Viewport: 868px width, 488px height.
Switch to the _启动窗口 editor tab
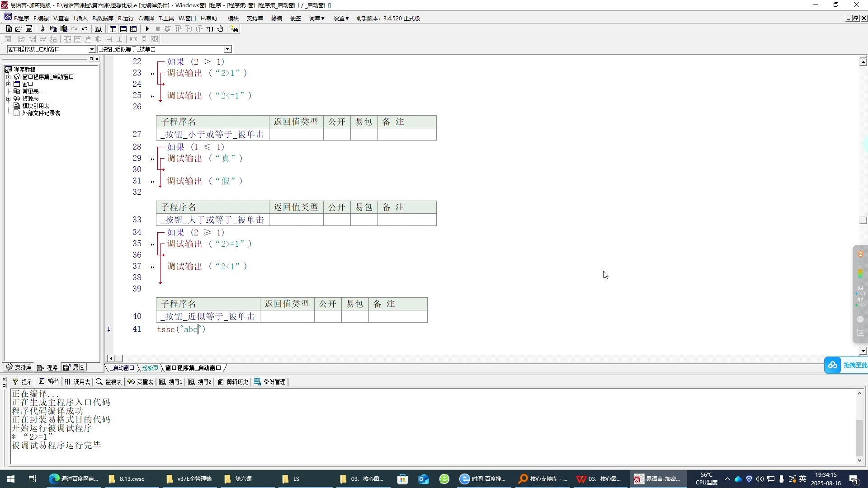(x=123, y=368)
